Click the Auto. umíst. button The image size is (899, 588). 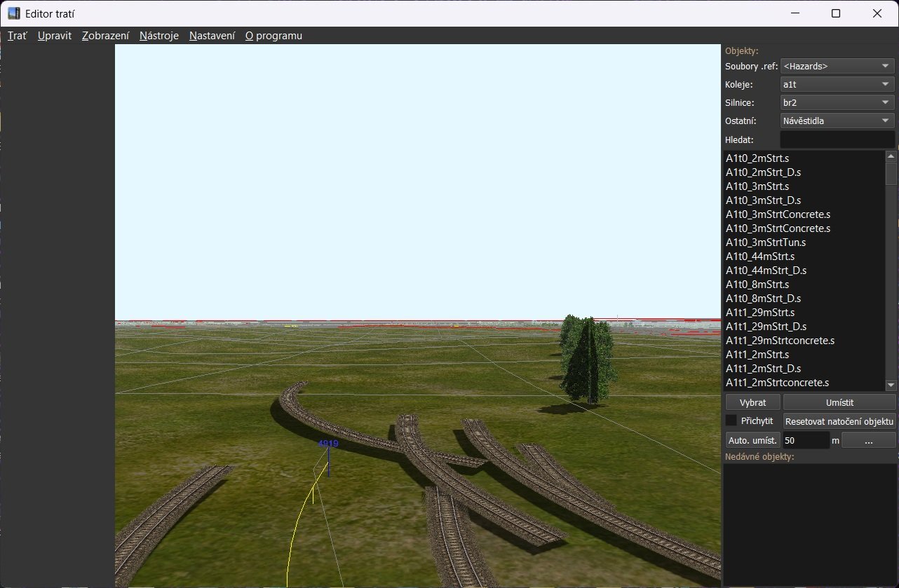pos(752,440)
